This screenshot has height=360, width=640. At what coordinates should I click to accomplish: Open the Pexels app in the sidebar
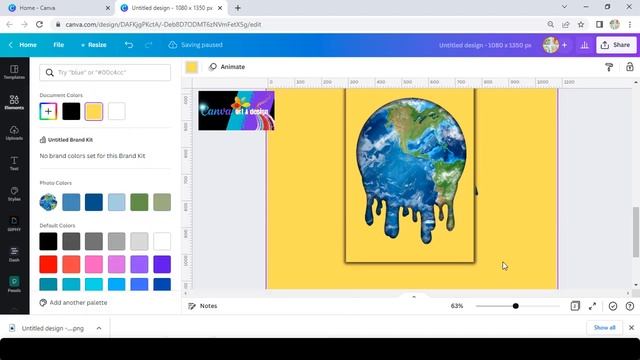click(14, 284)
